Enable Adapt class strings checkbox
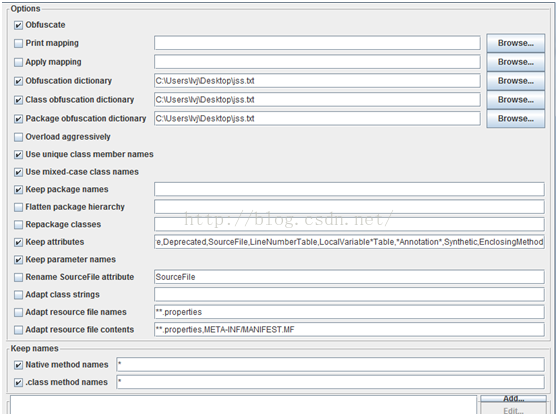Viewport: 558px width, 416px height. pyautogui.click(x=19, y=295)
